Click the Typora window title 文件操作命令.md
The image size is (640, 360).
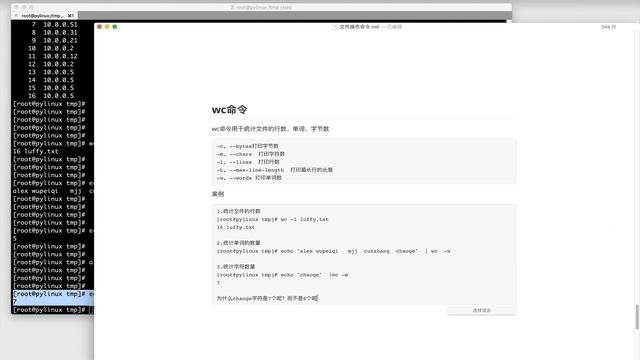(359, 27)
